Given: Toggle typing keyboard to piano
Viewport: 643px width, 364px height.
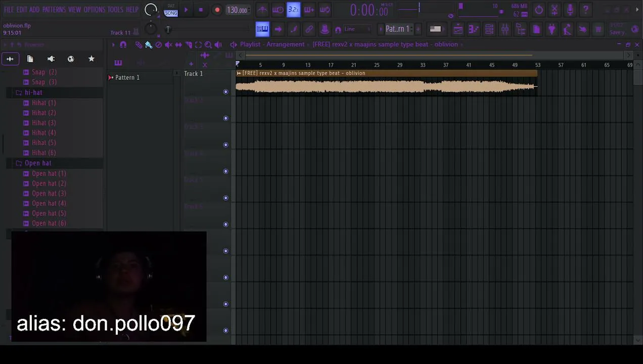Looking at the screenshot, I should (262, 29).
